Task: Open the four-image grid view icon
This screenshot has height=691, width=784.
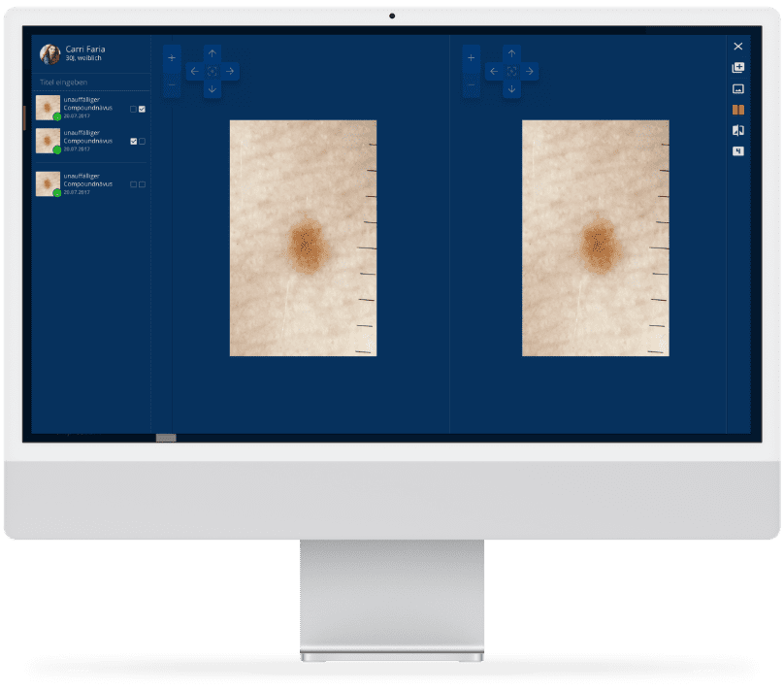Action: tap(737, 150)
